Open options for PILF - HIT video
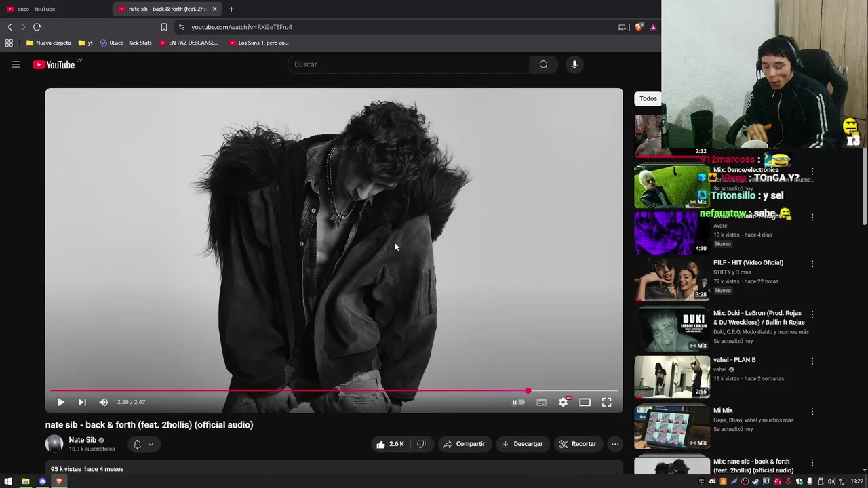This screenshot has height=488, width=868. [812, 264]
